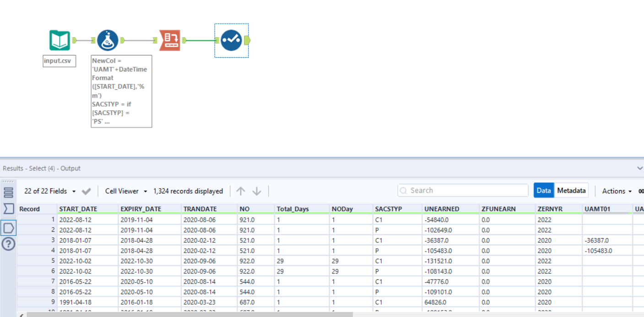Collapse the Results panel chevron
The height and width of the screenshot is (317, 644).
(640, 168)
